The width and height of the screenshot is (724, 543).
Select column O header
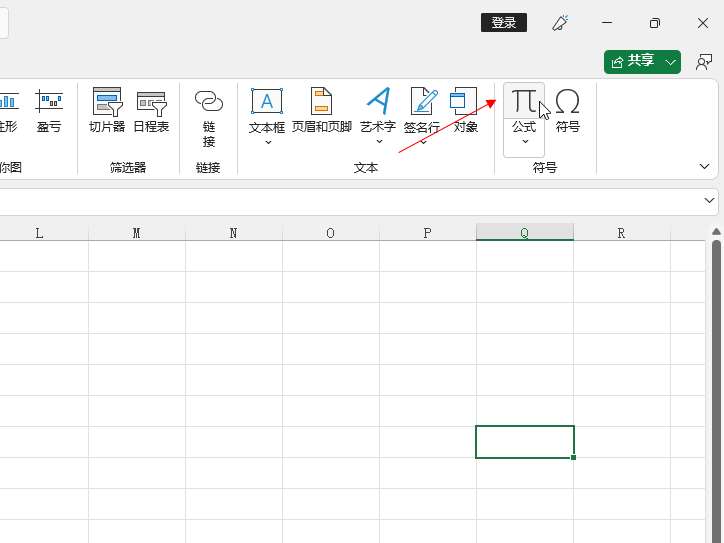point(331,232)
